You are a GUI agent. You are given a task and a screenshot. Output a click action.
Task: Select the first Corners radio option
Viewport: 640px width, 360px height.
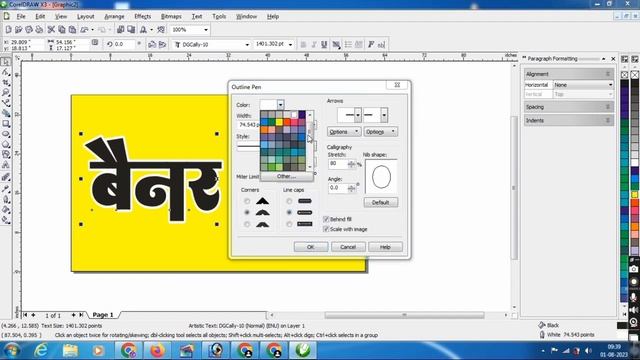point(247,201)
